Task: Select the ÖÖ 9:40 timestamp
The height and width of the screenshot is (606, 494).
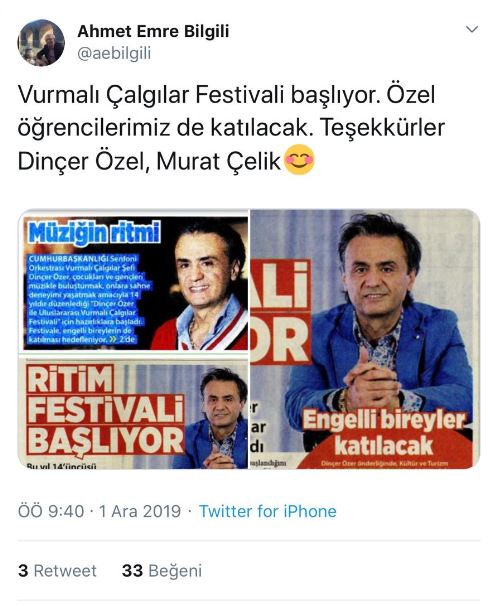Action: pyautogui.click(x=51, y=511)
